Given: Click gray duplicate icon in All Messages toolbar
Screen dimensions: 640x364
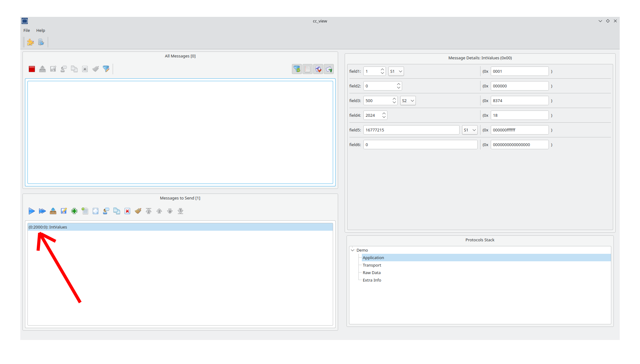Looking at the screenshot, I should click(x=74, y=69).
